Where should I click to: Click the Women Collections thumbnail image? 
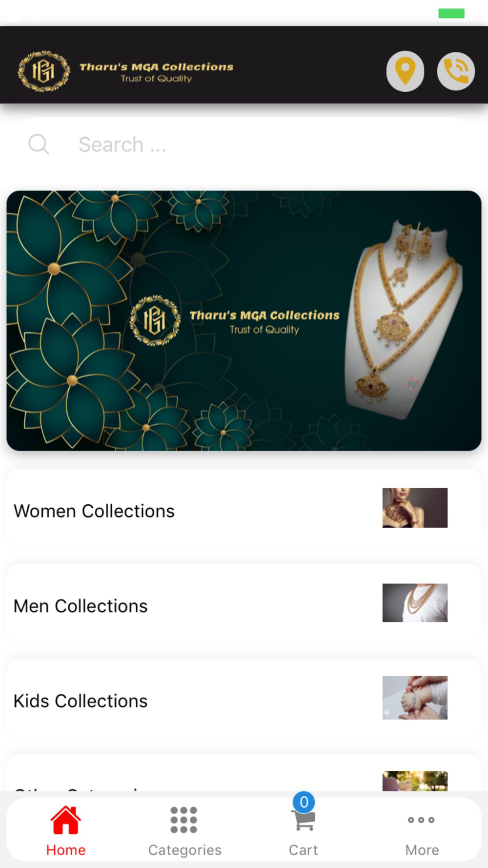pos(415,508)
